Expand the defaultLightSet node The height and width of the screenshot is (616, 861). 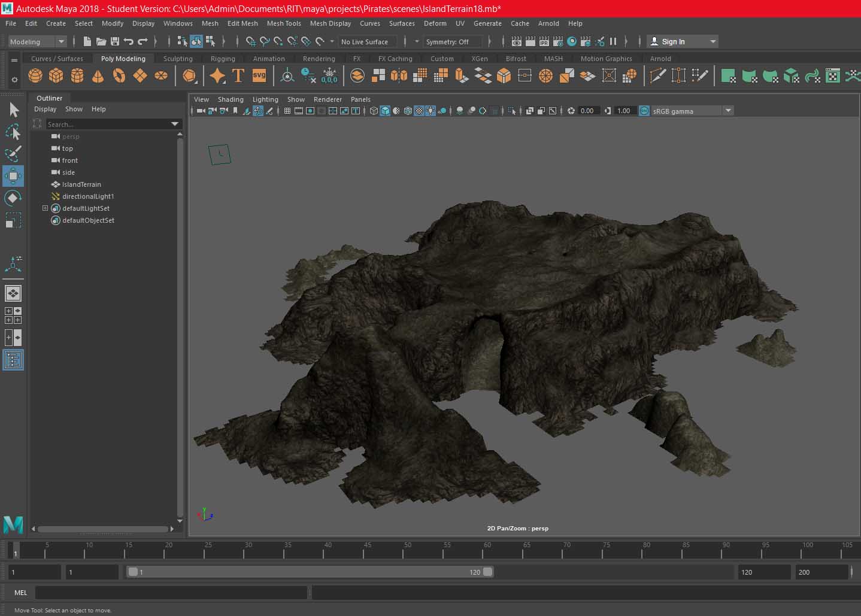[45, 208]
